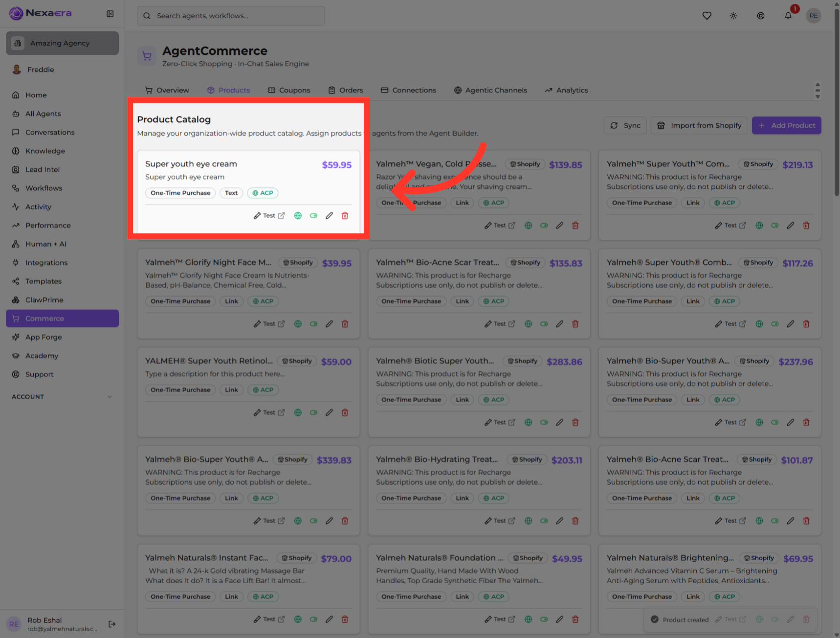Toggle active status of Glorify Night Face card
This screenshot has height=638, width=840.
coord(313,324)
